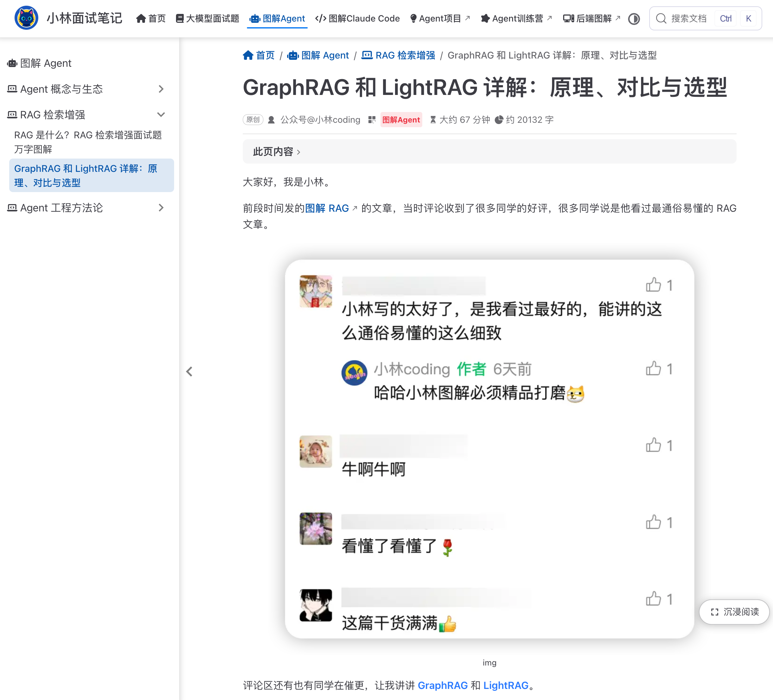Click the Ctrl key hint badge
Image resolution: width=773 pixels, height=700 pixels.
(x=726, y=18)
